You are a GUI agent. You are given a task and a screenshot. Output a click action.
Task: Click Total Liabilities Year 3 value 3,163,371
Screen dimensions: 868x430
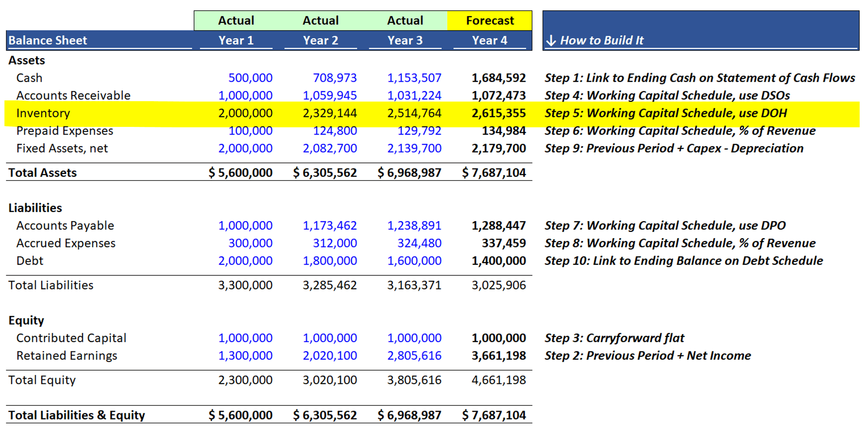point(414,285)
